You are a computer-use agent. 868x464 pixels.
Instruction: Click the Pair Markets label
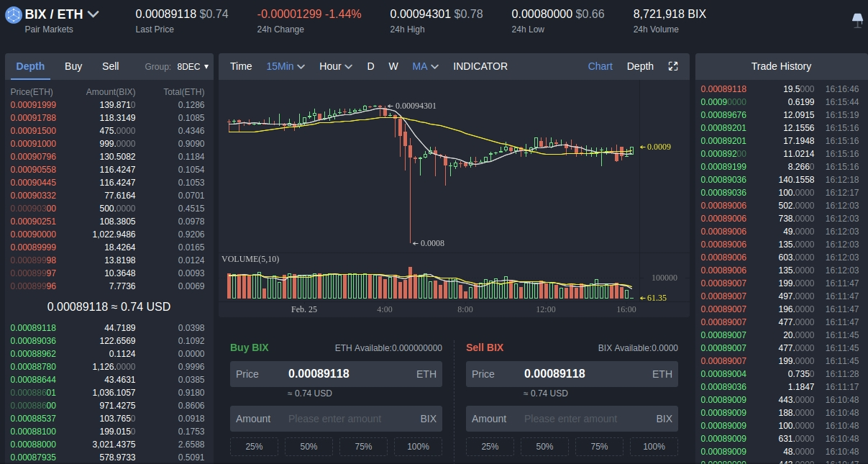click(49, 29)
